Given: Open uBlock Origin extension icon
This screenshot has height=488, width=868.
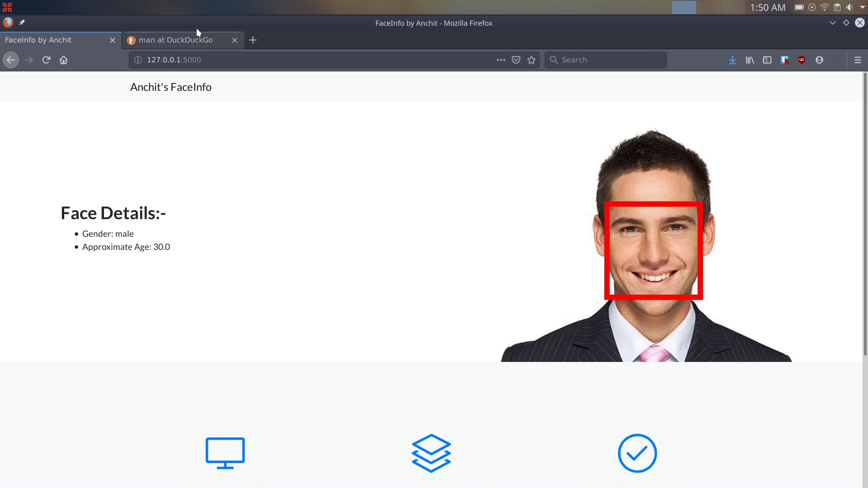Looking at the screenshot, I should (x=802, y=60).
